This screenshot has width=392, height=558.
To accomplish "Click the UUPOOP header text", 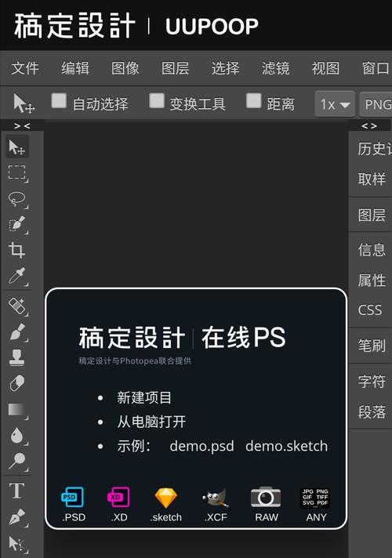I will tap(212, 27).
